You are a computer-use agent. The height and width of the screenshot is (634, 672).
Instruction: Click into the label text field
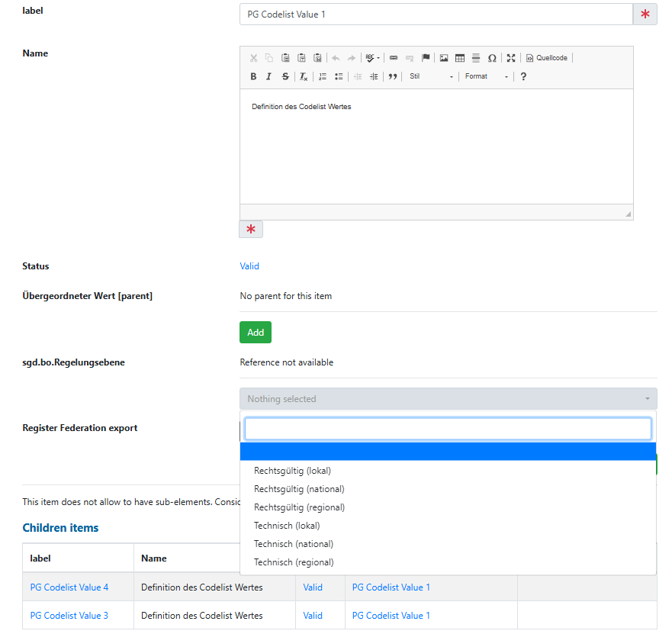point(436,14)
